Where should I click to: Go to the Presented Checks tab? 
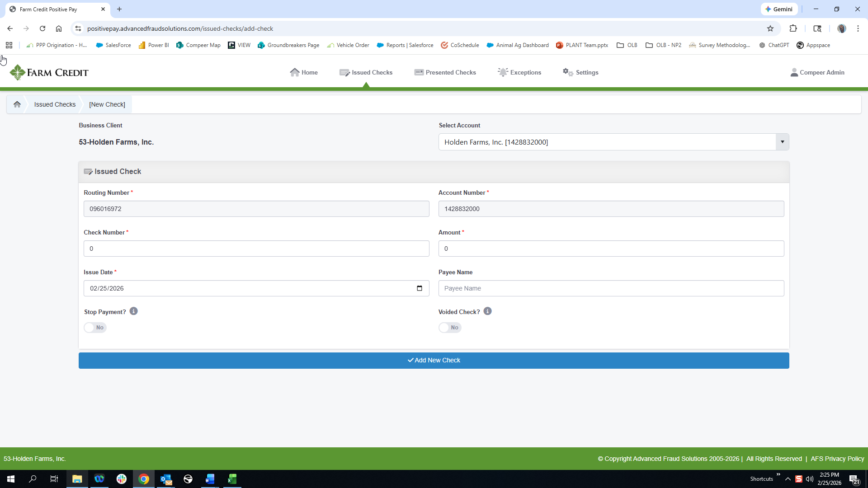pos(445,72)
